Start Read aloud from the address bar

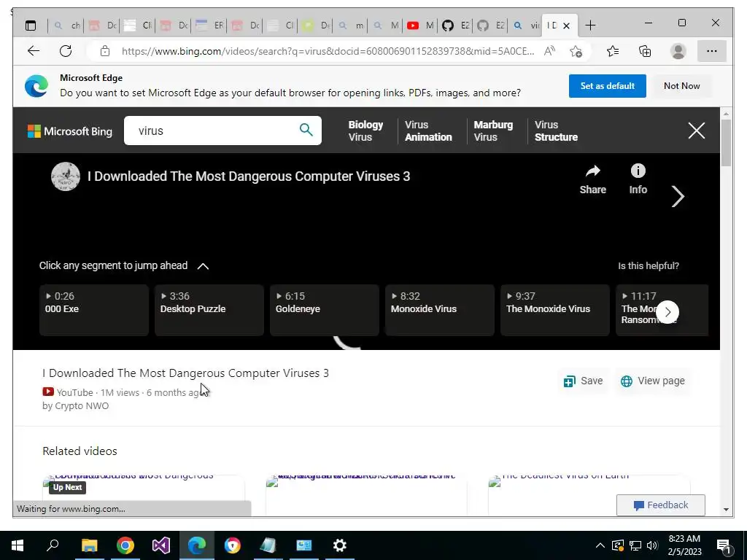pos(549,51)
